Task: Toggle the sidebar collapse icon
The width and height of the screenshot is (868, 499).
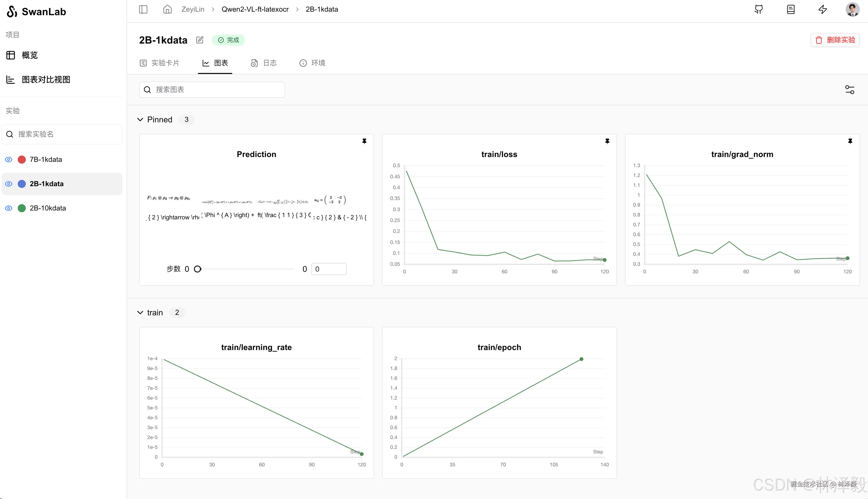Action: (143, 9)
